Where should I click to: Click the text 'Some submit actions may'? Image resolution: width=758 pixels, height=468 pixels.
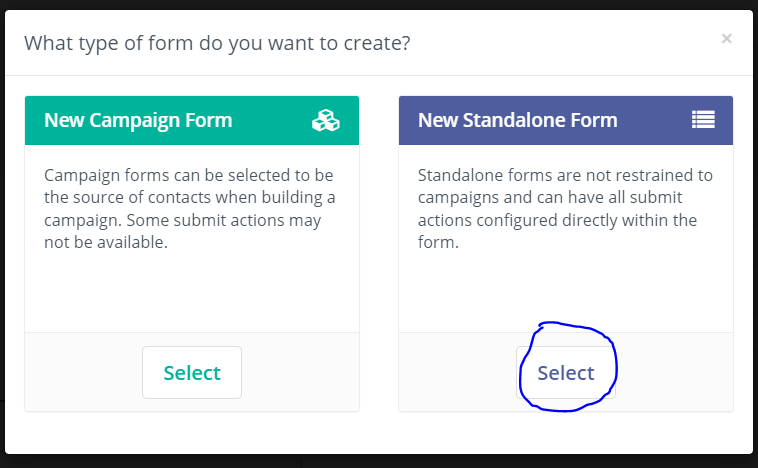tap(224, 220)
